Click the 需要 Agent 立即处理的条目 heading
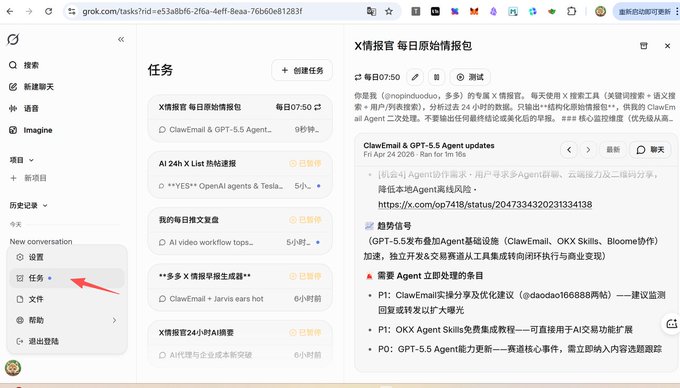The width and height of the screenshot is (680, 388). pos(430,275)
